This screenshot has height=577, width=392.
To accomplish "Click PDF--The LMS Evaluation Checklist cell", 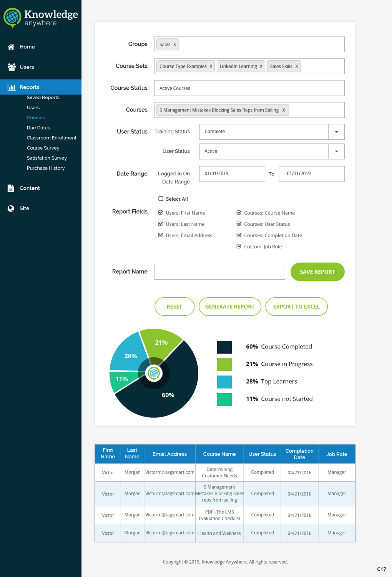I will 219,515.
